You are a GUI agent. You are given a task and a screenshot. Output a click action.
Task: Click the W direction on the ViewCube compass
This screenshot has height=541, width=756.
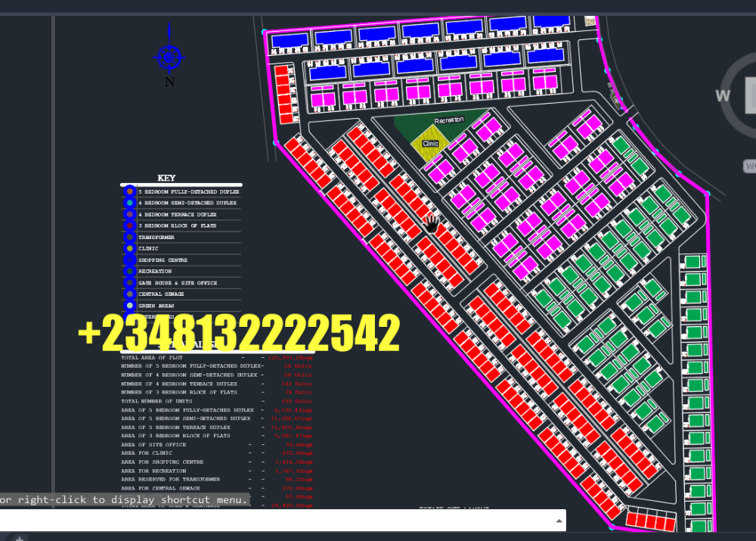coord(722,95)
